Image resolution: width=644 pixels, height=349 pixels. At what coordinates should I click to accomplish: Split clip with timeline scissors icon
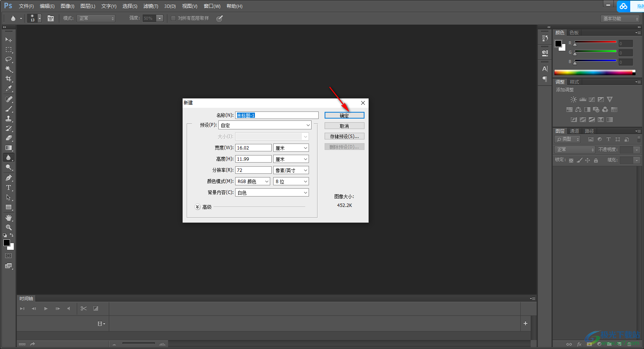[x=83, y=308]
